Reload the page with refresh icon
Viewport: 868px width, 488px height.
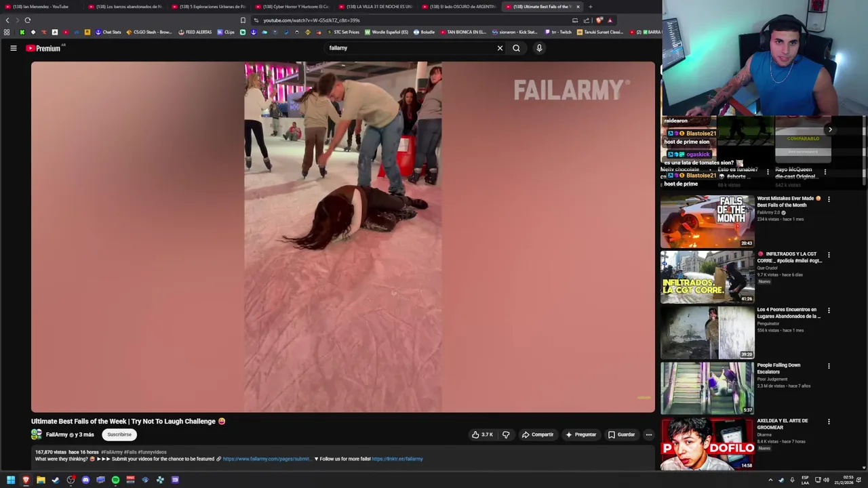coord(27,20)
